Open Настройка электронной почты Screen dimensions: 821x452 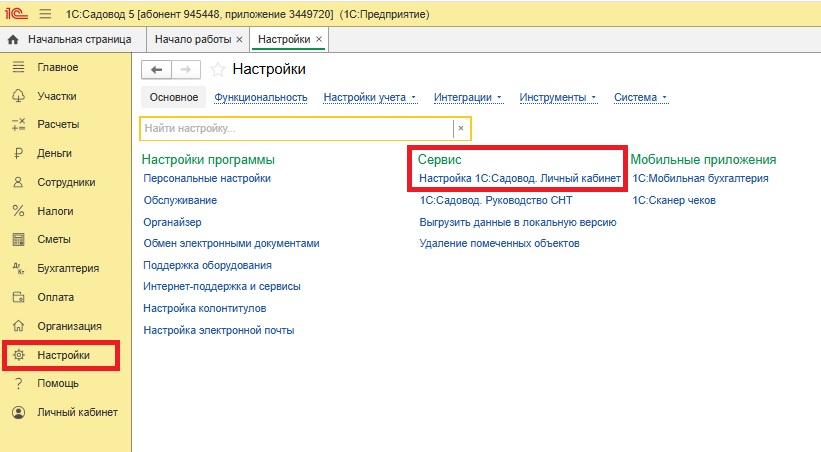(219, 330)
